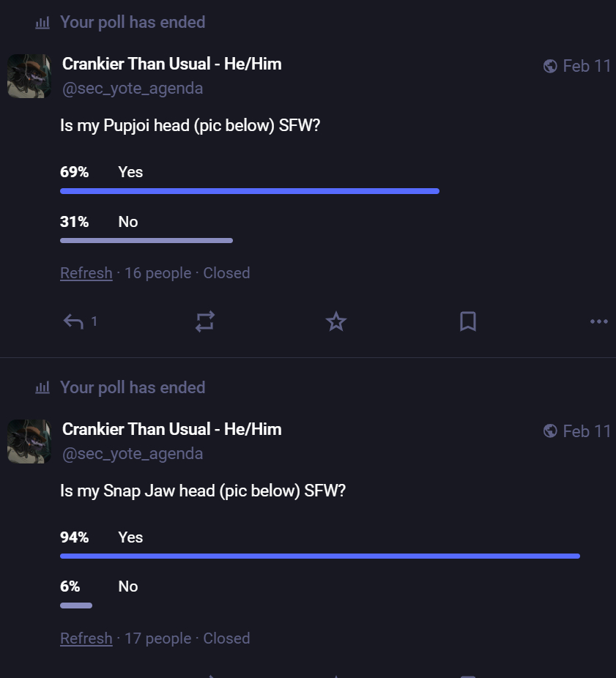Screen dimensions: 616x678
Task: Click the poll icon above Snap Jaw post
Action: coord(42,388)
